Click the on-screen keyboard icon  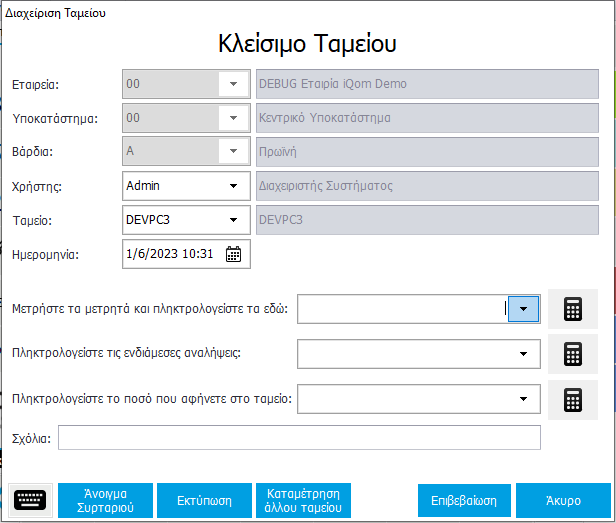point(30,499)
